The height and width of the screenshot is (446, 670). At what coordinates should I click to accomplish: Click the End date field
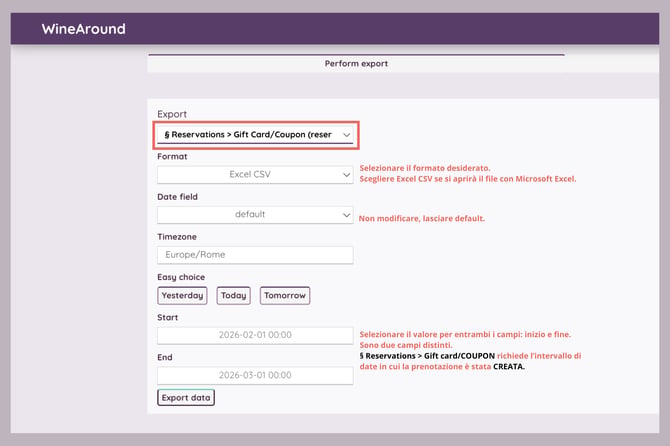pos(255,376)
